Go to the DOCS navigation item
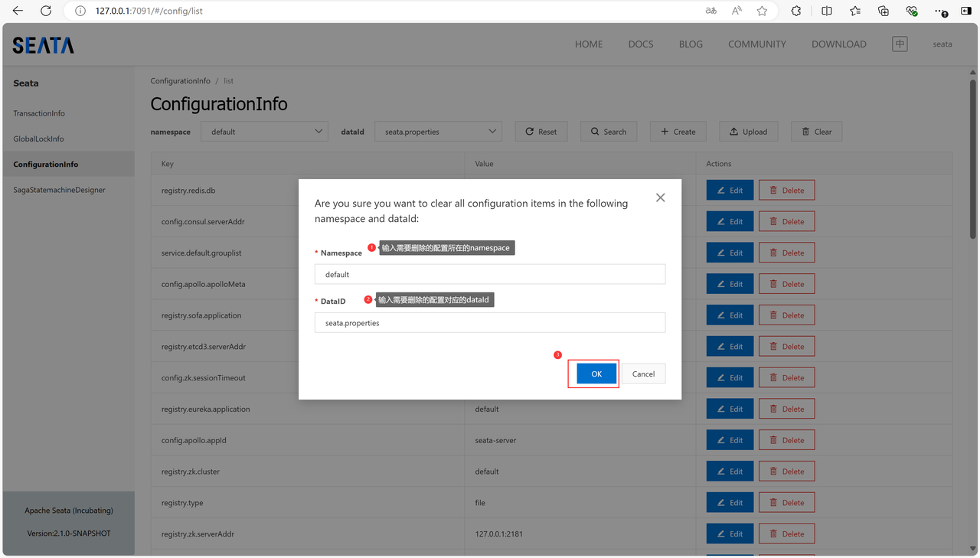 (x=641, y=44)
